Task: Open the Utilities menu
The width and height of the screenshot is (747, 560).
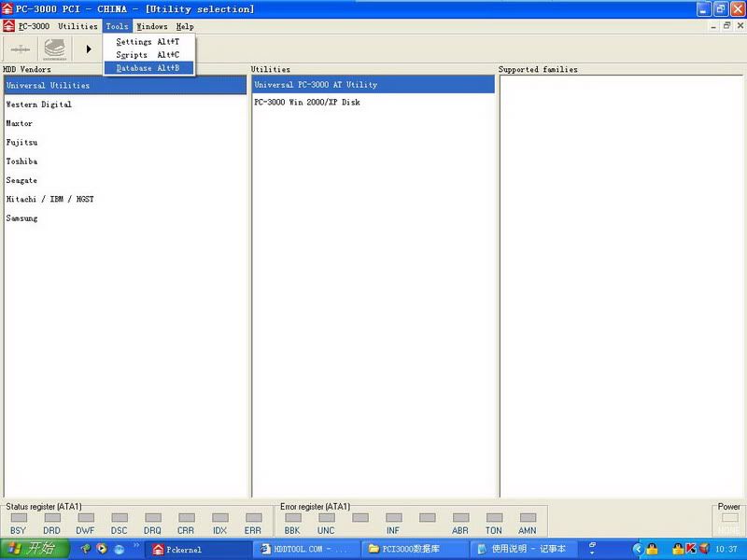Action: (78, 26)
